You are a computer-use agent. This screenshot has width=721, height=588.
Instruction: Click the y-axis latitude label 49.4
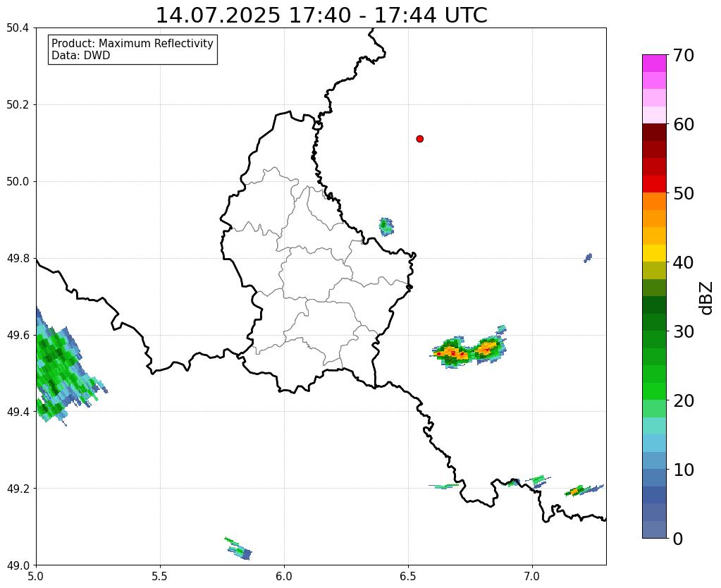point(18,412)
